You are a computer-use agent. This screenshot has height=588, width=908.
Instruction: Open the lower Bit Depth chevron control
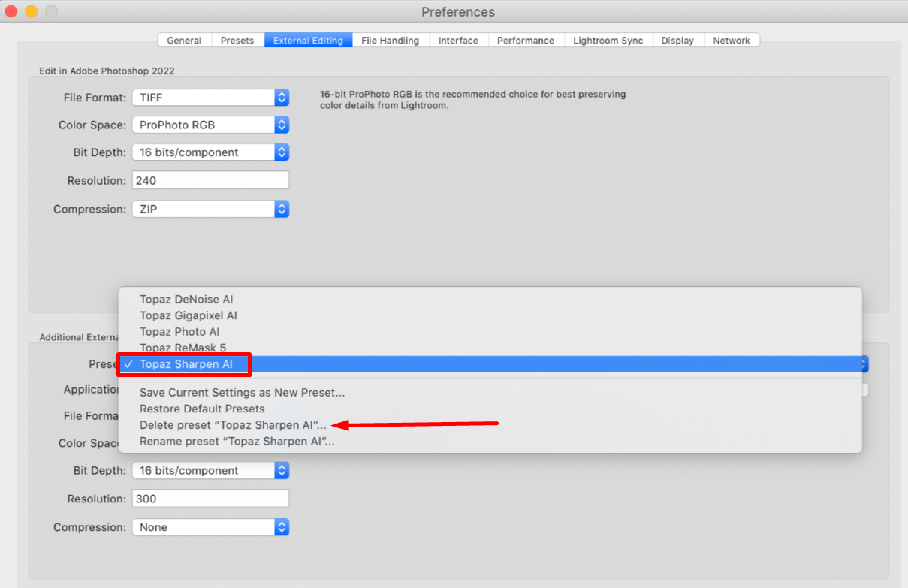point(281,470)
